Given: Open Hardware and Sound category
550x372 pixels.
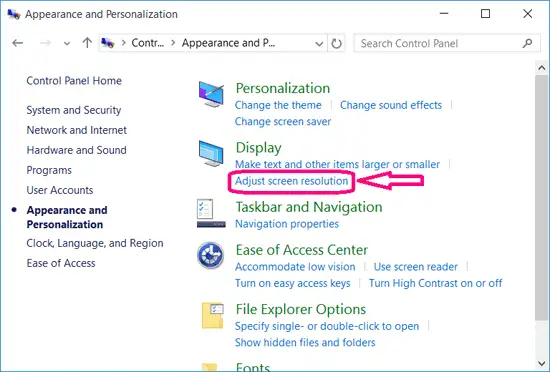Looking at the screenshot, I should 76,150.
